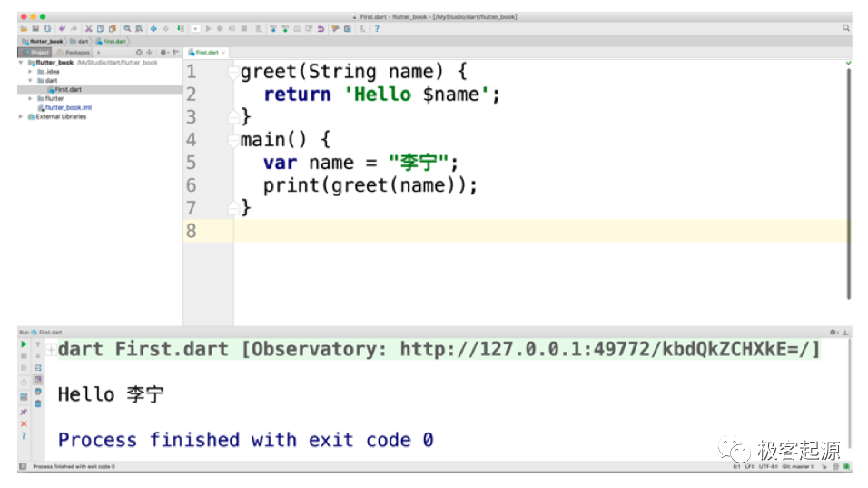This screenshot has width=868, height=488.
Task: Click the VCS Update project icon
Action: [273, 29]
